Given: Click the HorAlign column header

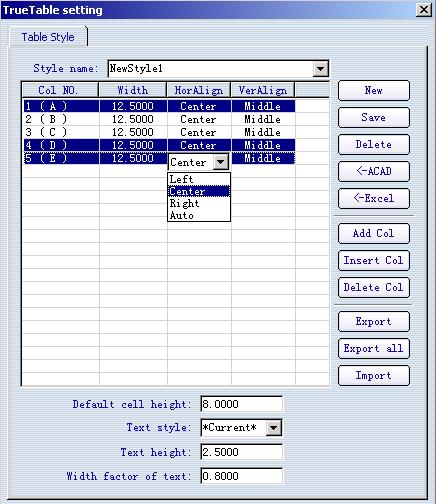Looking at the screenshot, I should pos(199,90).
